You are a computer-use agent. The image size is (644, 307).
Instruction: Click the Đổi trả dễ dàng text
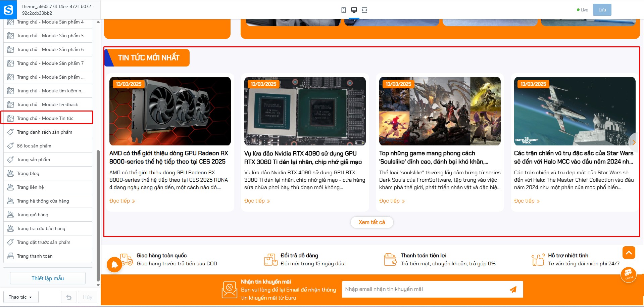click(x=299, y=256)
